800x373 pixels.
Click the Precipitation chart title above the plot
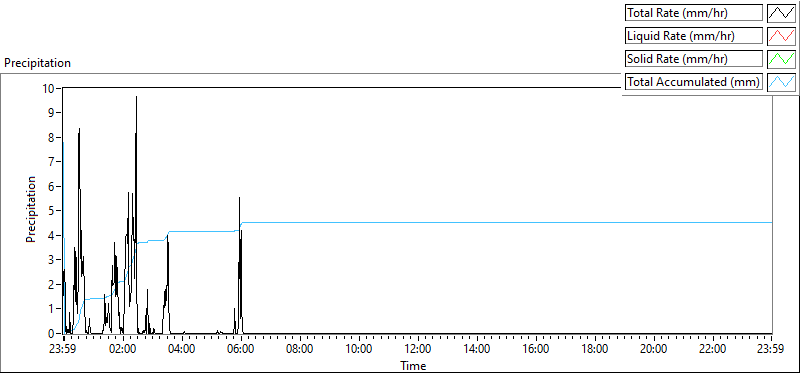37,63
